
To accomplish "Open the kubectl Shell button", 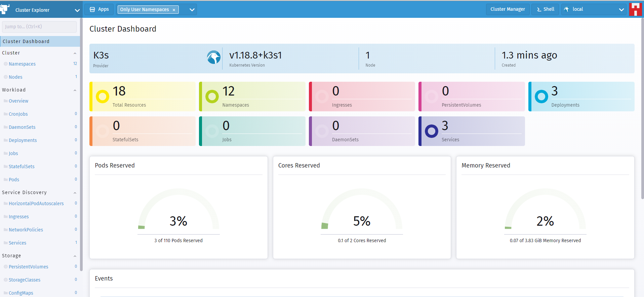I will pyautogui.click(x=545, y=9).
